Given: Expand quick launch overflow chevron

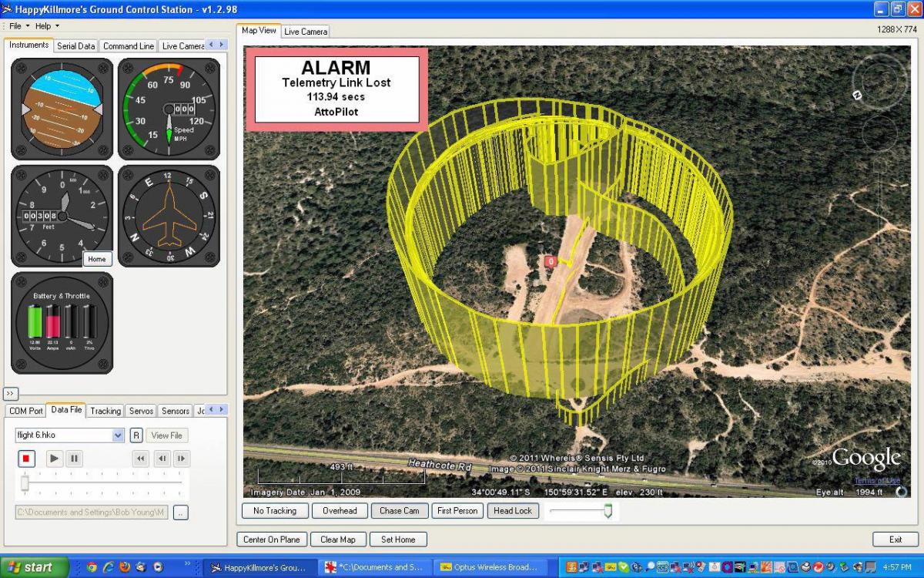Looking at the screenshot, I should (188, 563).
